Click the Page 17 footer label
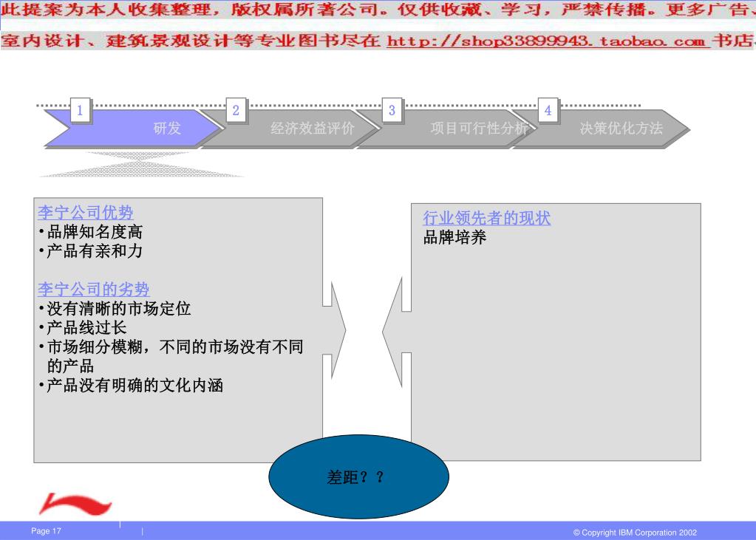 (47, 531)
